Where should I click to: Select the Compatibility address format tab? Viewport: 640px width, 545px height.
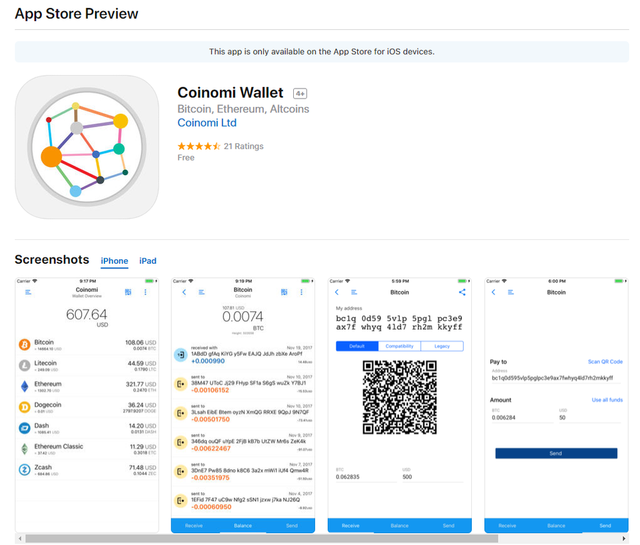point(400,346)
